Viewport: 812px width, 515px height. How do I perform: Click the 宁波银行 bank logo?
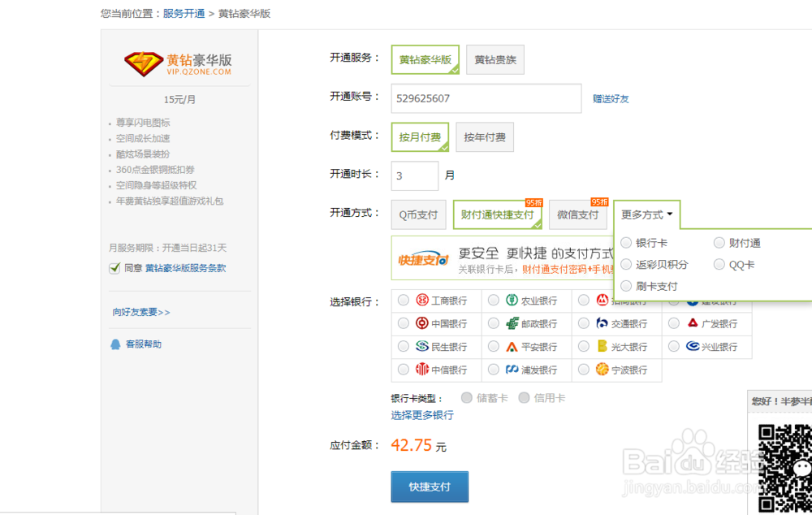pyautogui.click(x=602, y=370)
